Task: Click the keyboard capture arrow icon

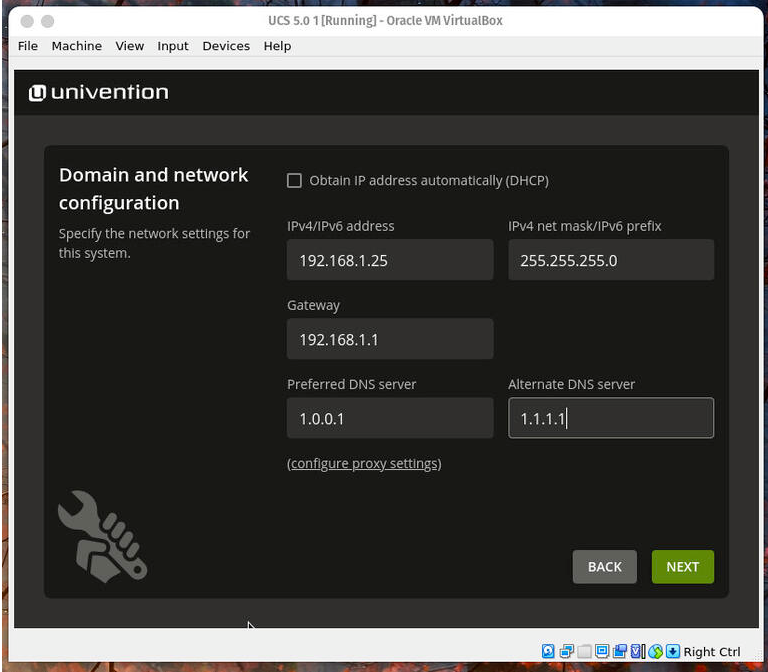Action: [x=673, y=651]
